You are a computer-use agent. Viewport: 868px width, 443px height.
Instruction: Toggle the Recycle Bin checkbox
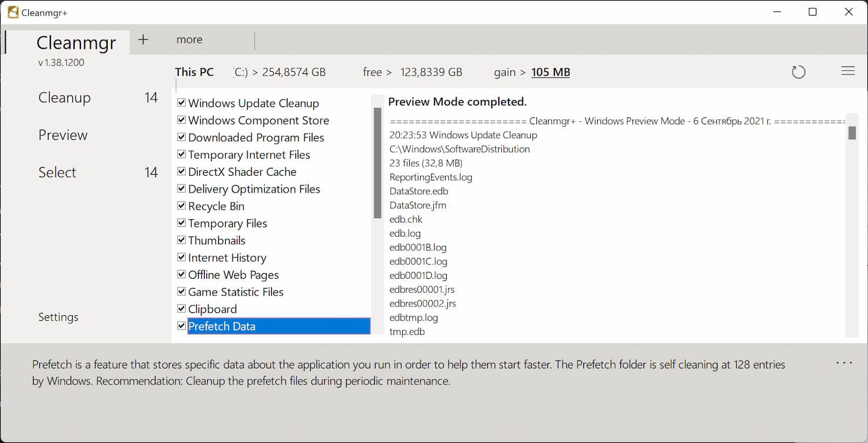(x=182, y=206)
